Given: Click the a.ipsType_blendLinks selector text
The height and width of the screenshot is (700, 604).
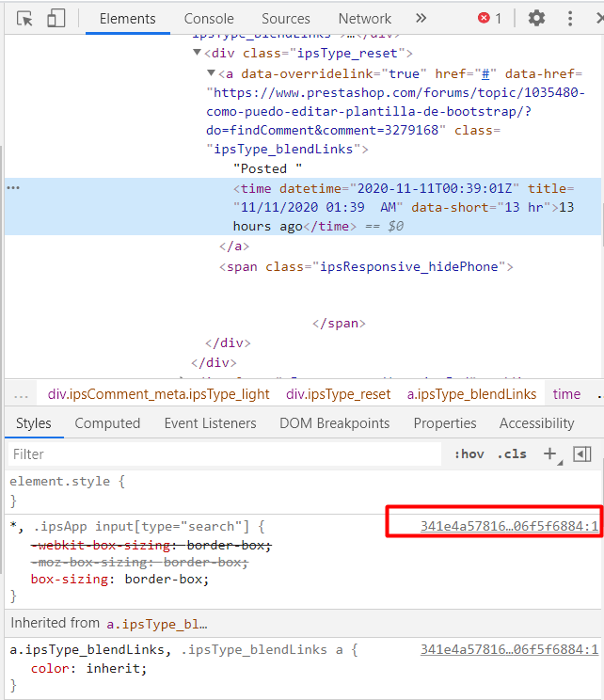Looking at the screenshot, I should [x=87, y=649].
